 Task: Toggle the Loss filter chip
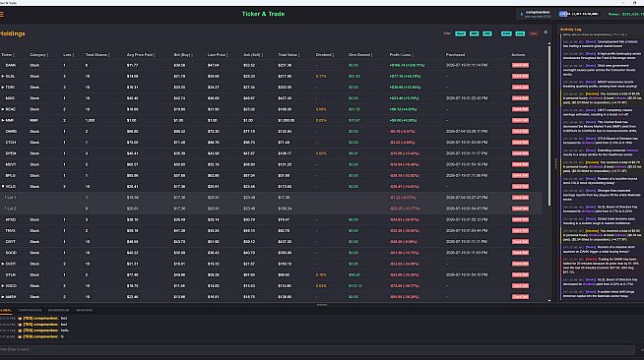[x=520, y=33]
